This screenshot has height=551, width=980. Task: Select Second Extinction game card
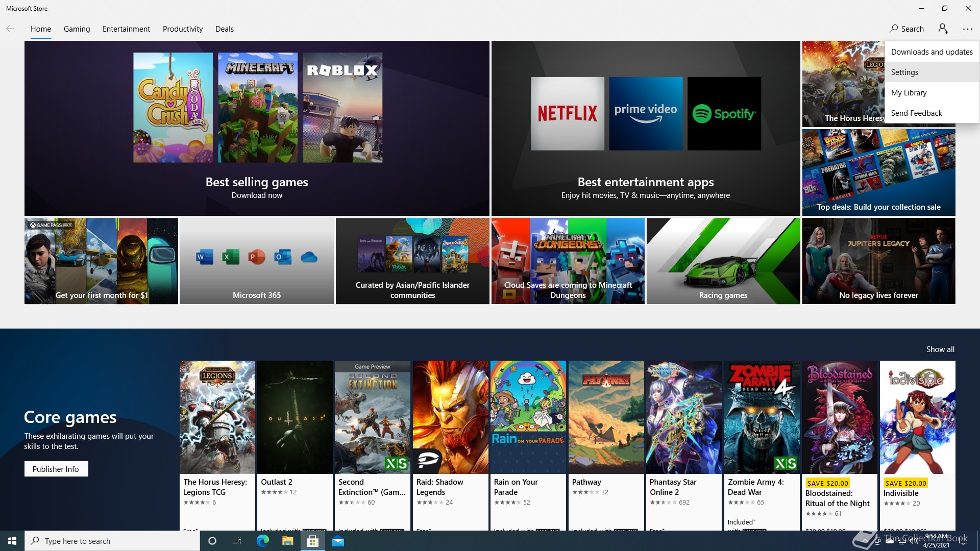coord(373,445)
